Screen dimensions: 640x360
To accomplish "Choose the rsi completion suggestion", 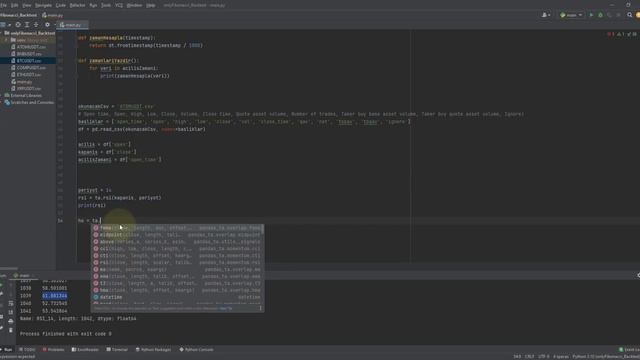I will [177, 262].
